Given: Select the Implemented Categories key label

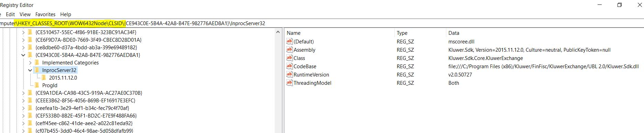Looking at the screenshot, I should 70,63.
